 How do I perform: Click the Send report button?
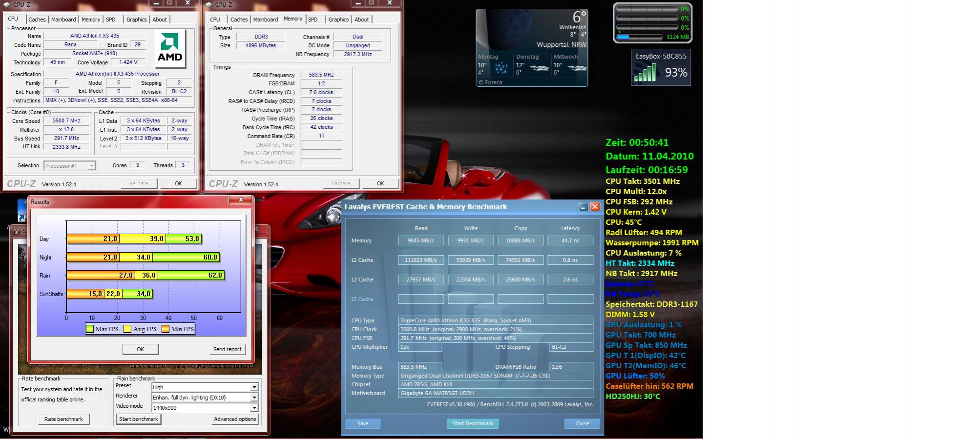[227, 349]
